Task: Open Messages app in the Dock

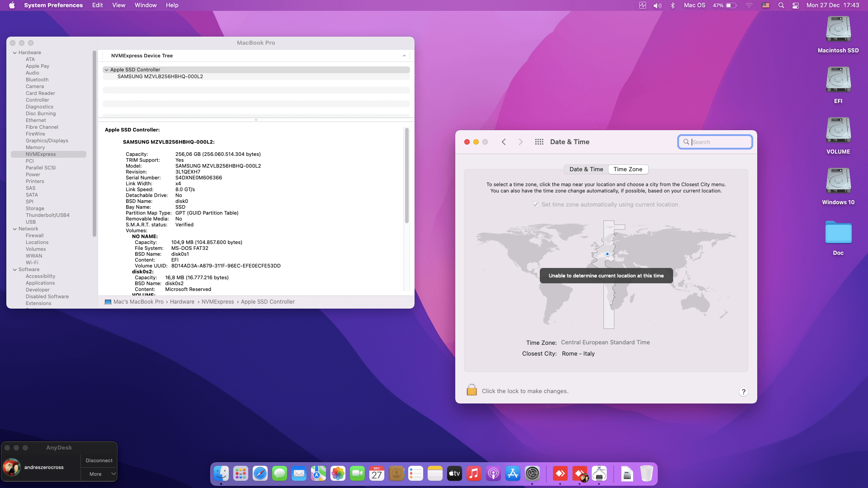Action: (279, 474)
